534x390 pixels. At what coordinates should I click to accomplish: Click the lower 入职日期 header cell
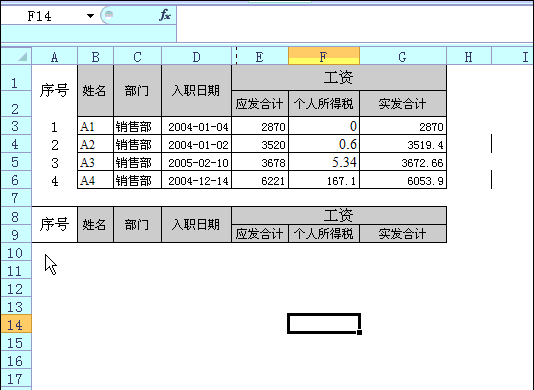click(x=197, y=224)
